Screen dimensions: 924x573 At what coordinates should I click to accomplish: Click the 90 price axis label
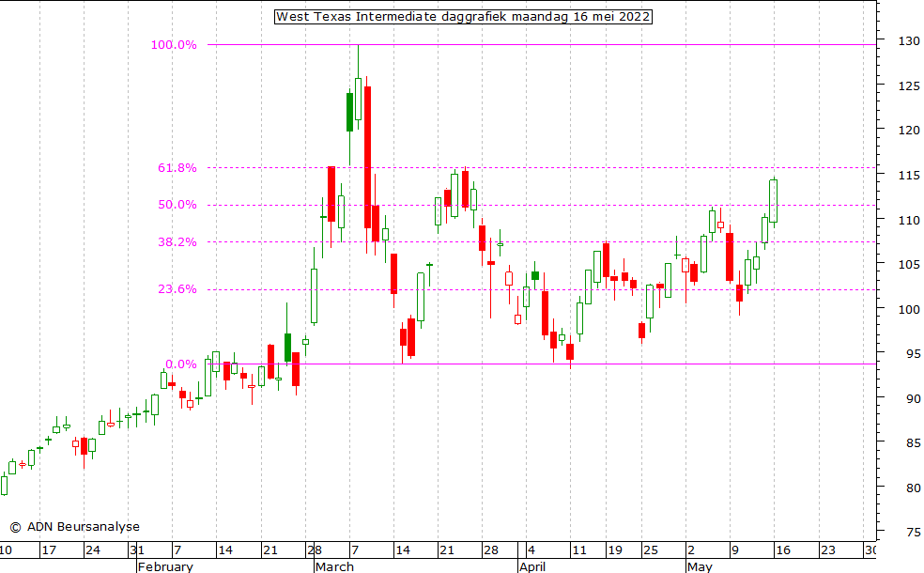point(913,398)
